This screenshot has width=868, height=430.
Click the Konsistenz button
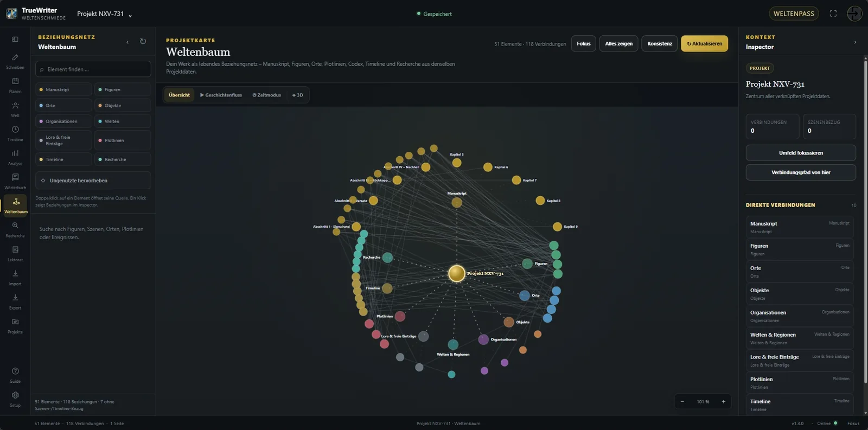tap(660, 43)
